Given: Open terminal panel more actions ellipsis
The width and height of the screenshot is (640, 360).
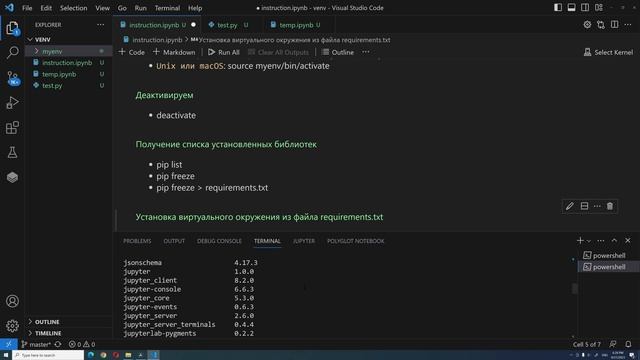Looking at the screenshot, I should pyautogui.click(x=600, y=241).
